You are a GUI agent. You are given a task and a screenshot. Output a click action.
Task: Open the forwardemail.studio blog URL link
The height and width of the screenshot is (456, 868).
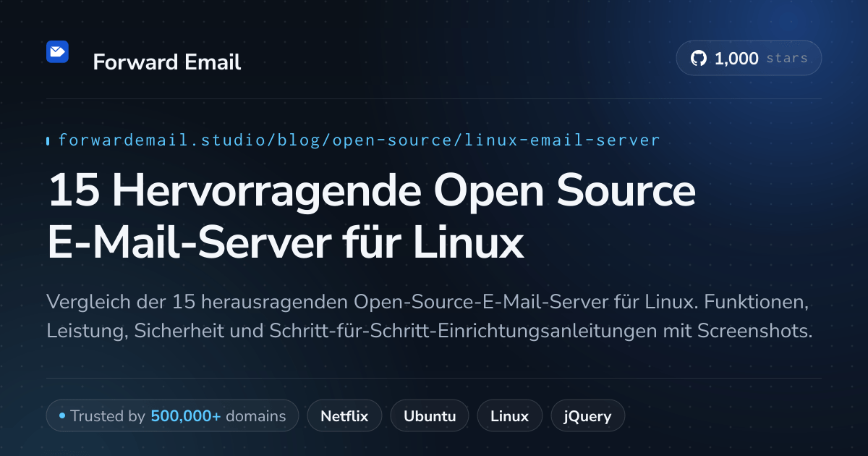[359, 140]
